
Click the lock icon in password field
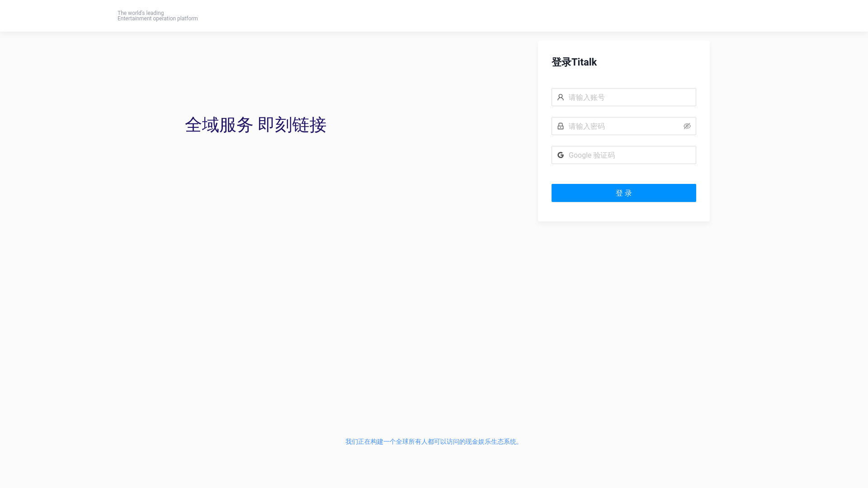tap(561, 126)
